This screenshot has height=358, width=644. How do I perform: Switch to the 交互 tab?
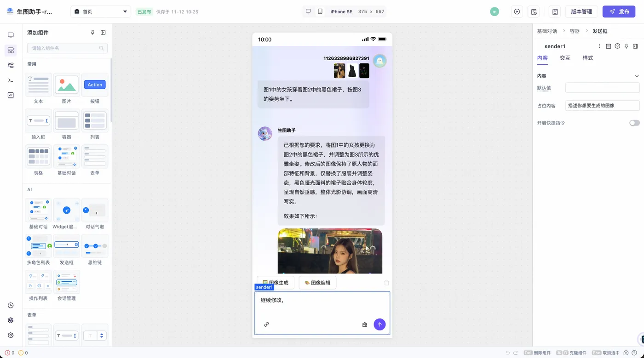[x=565, y=58]
